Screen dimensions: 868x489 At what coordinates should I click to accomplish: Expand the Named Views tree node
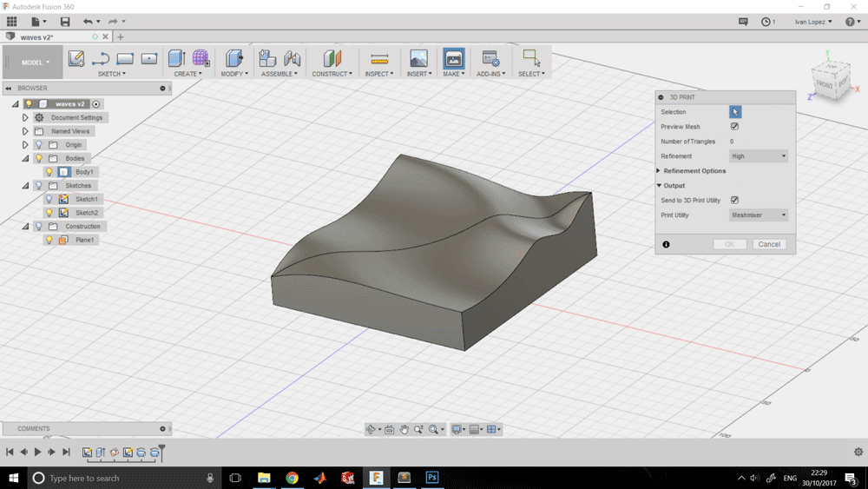[25, 131]
